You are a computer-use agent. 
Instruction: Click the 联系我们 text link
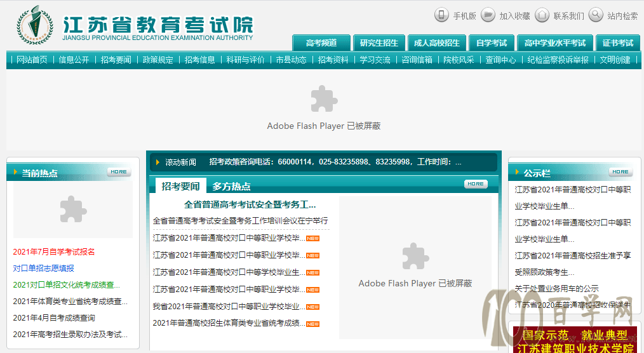coord(569,16)
